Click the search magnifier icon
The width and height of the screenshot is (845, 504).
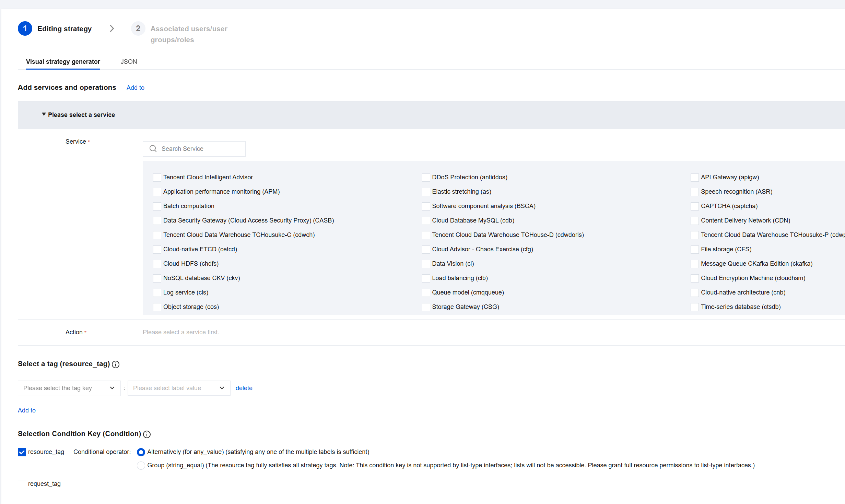153,148
